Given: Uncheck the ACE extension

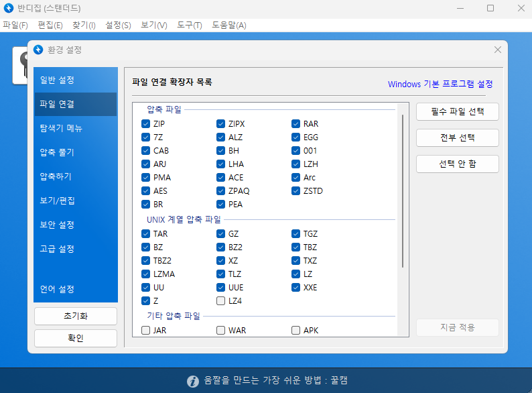Looking at the screenshot, I should [220, 177].
